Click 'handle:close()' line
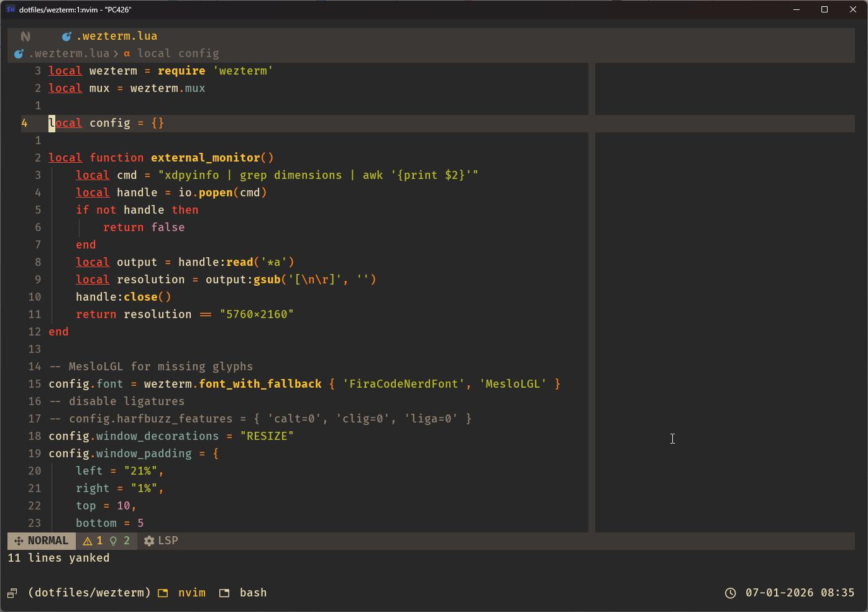This screenshot has height=612, width=868. coord(124,297)
